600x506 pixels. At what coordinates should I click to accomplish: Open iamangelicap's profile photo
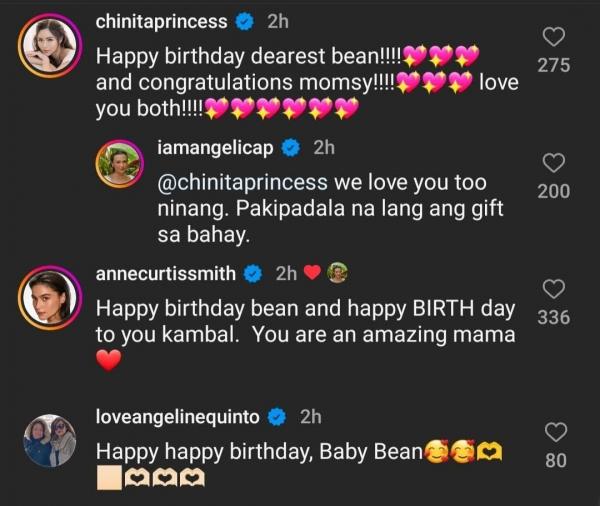[120, 163]
